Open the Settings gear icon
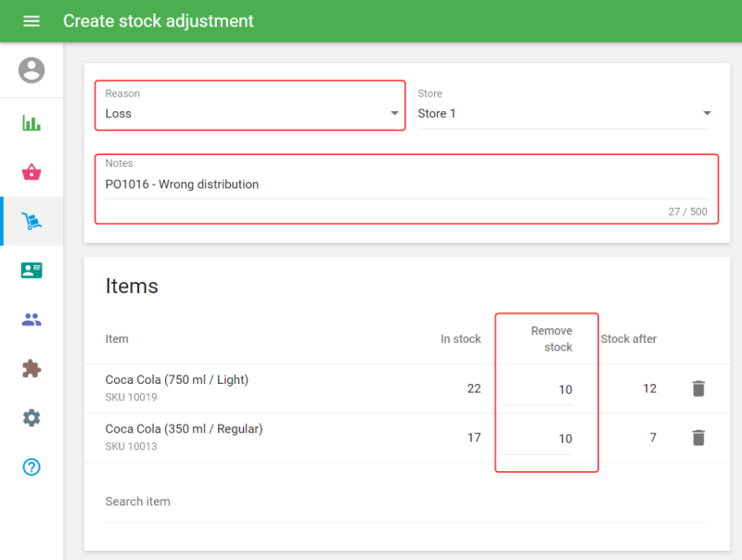This screenshot has width=742, height=560. point(32,418)
